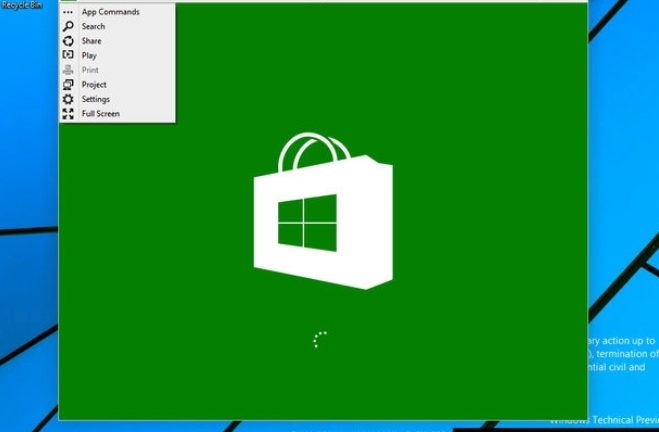Select the Recycle Bin desktop icon

pyautogui.click(x=22, y=5)
